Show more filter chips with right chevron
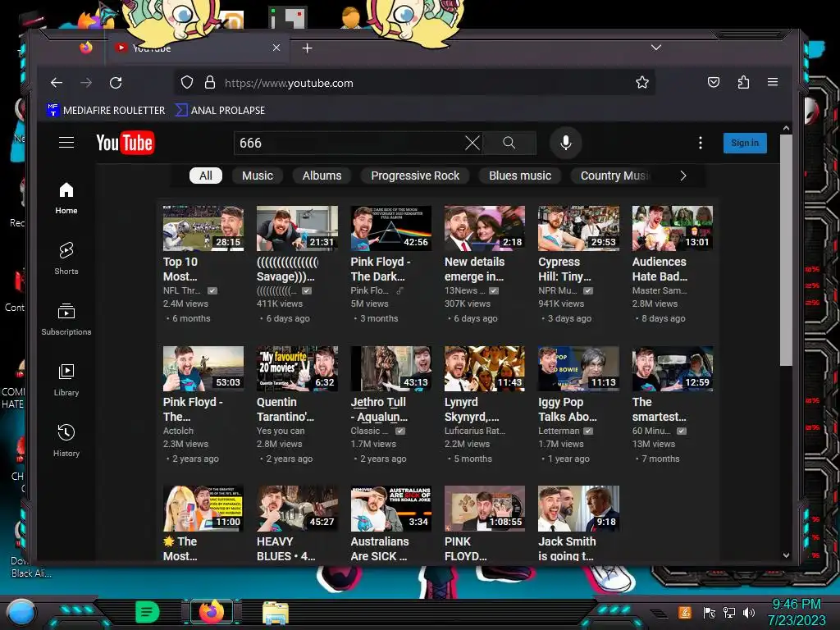840x630 pixels. (683, 176)
